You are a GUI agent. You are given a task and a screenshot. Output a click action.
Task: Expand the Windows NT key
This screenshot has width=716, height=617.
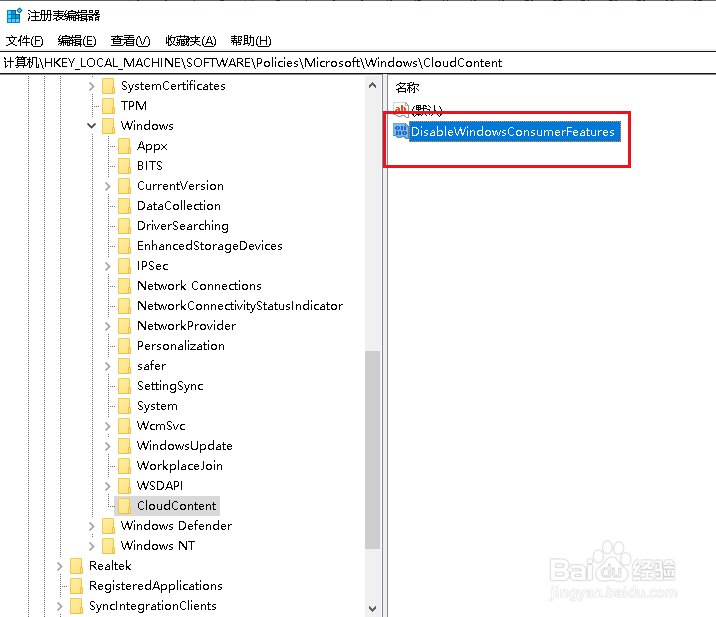click(x=91, y=546)
